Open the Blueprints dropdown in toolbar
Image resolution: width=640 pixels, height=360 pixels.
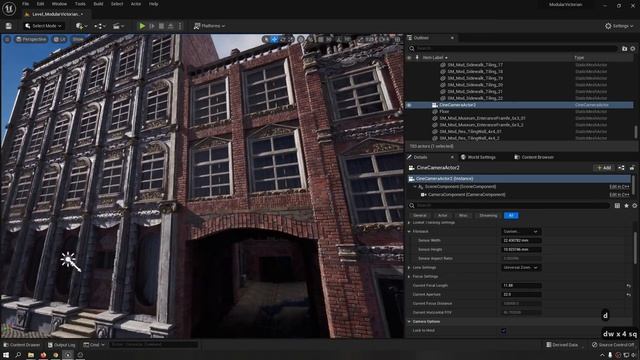pos(100,26)
